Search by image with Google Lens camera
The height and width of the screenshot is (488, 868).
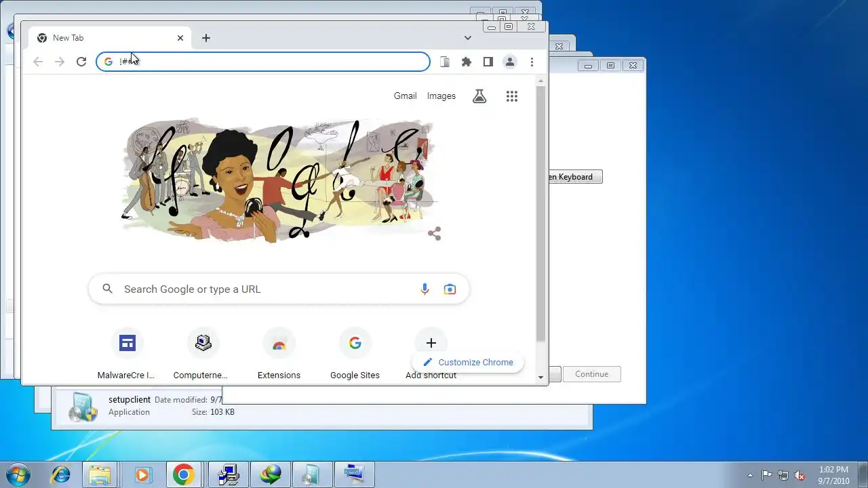pos(450,289)
